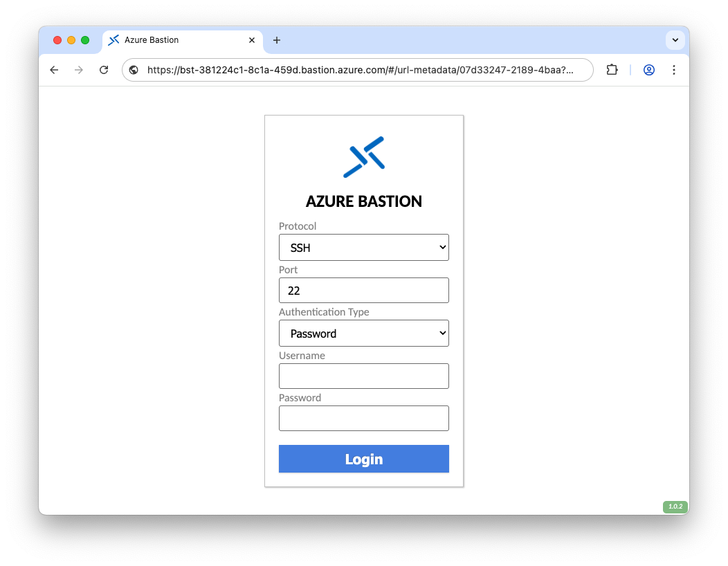Click the 1.0.2 version badge

pyautogui.click(x=675, y=507)
